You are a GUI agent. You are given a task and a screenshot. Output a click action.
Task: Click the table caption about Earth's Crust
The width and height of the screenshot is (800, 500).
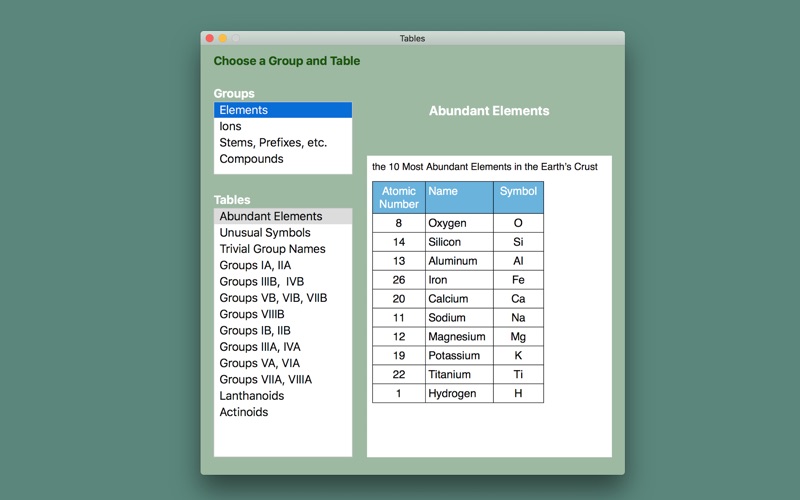[485, 167]
